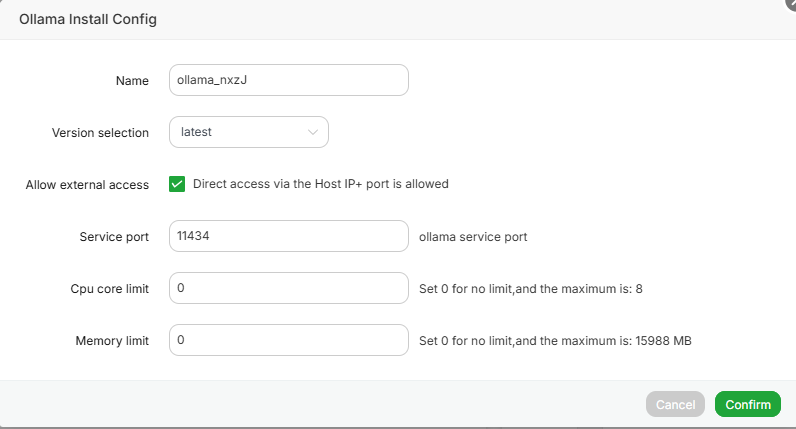Screen dimensions: 796x429
Task: Click the 'Service port' label
Action: 114,237
